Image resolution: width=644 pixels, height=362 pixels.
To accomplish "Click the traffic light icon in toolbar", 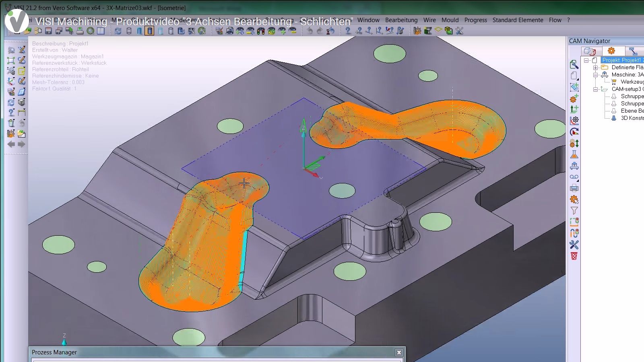I will point(261,31).
